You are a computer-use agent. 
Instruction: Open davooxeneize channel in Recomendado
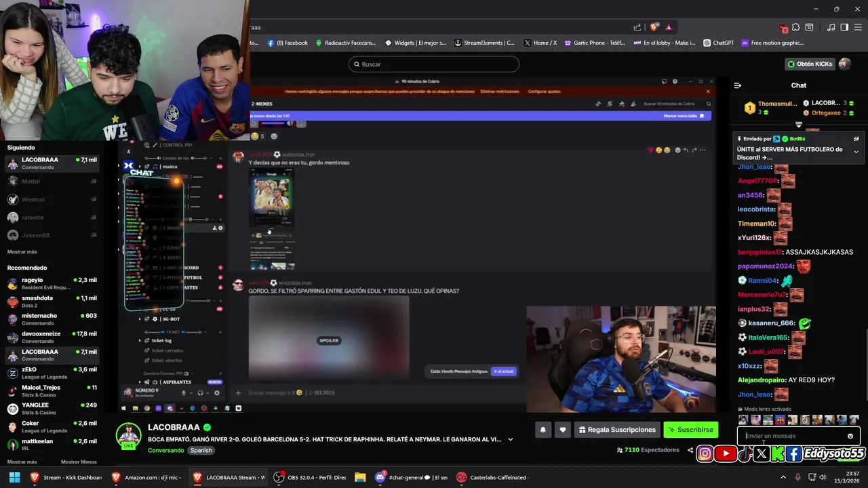[53, 338]
